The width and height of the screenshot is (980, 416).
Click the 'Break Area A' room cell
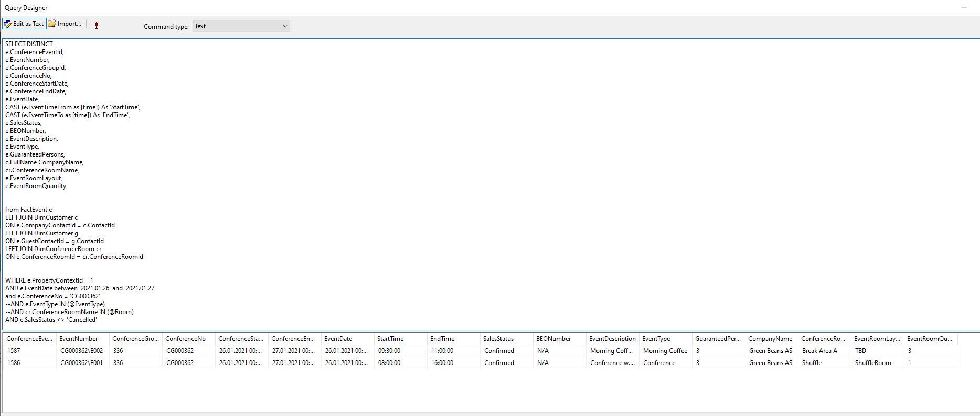825,351
